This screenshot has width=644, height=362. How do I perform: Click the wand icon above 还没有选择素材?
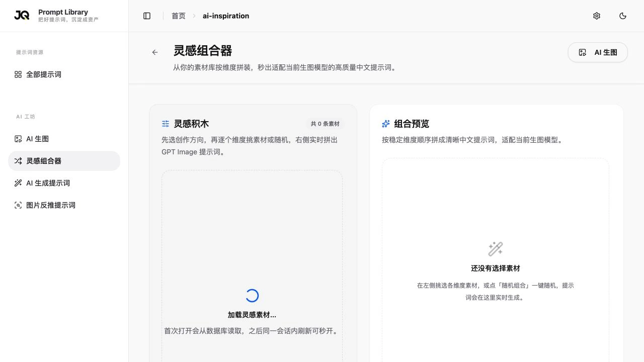(x=496, y=249)
